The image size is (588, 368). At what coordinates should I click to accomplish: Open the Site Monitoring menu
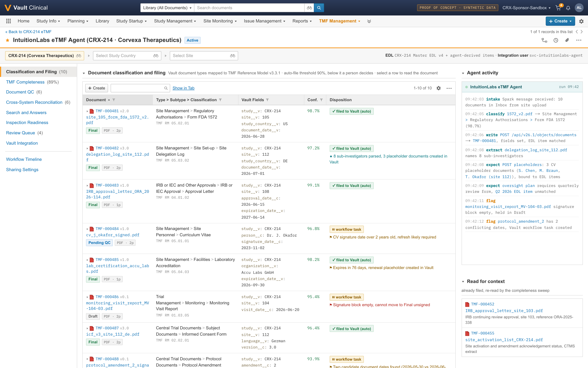tap(220, 21)
